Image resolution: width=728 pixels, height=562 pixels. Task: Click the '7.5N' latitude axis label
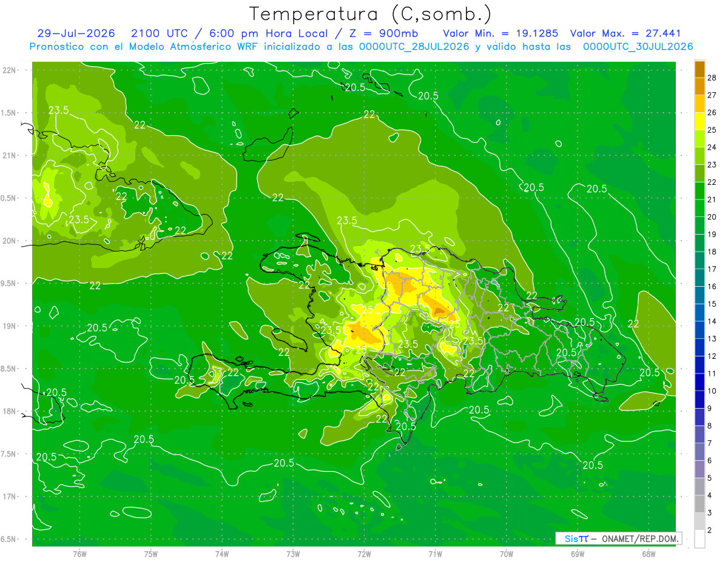(x=8, y=453)
